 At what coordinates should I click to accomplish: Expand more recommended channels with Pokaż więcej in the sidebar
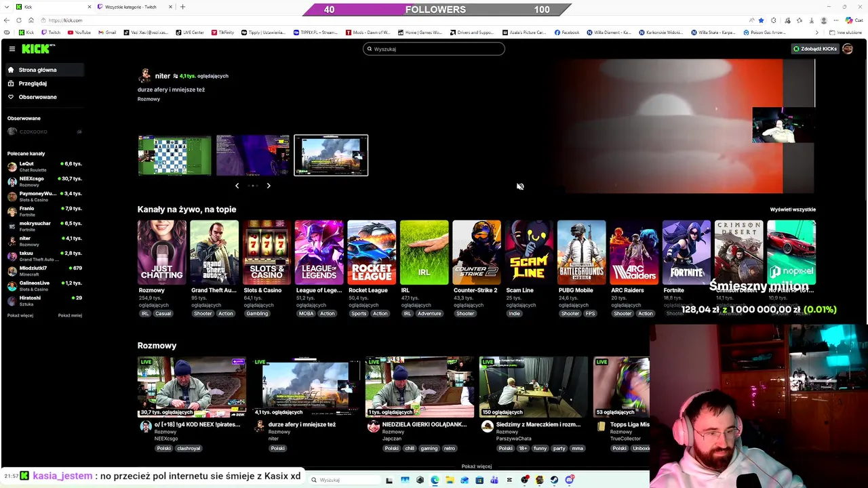click(20, 315)
